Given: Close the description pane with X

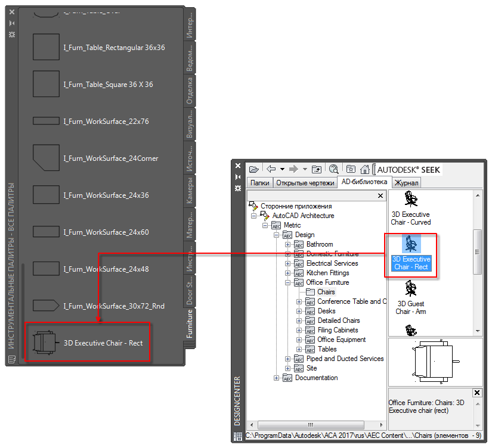Looking at the screenshot, I should [477, 393].
